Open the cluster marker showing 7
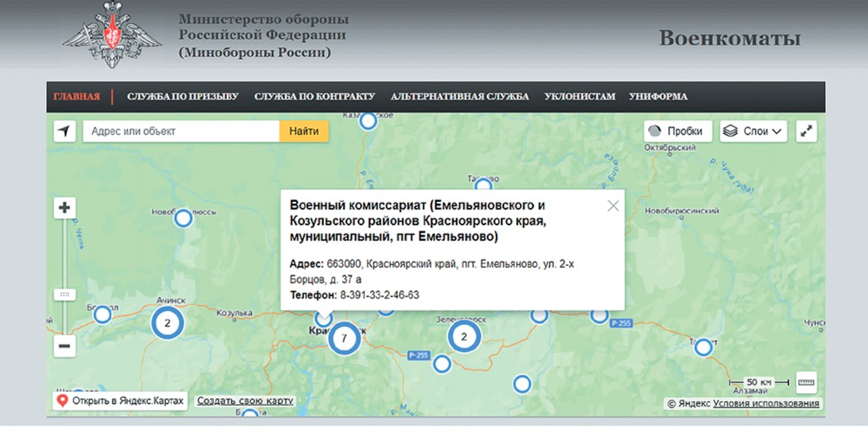868x427 pixels. coord(344,338)
